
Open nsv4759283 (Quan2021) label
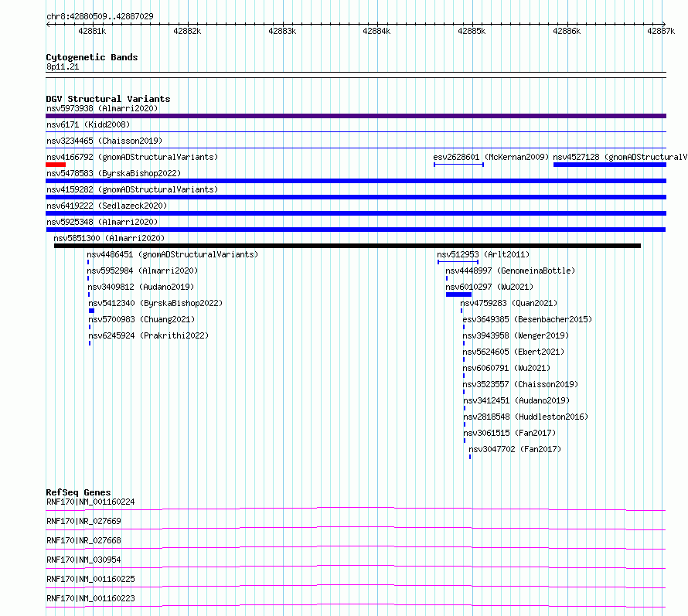pyautogui.click(x=509, y=303)
